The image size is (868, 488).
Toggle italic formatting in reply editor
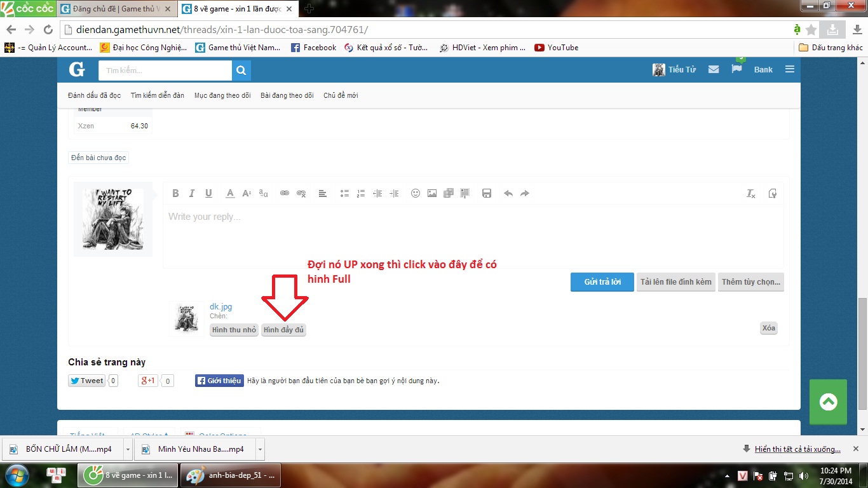click(192, 194)
